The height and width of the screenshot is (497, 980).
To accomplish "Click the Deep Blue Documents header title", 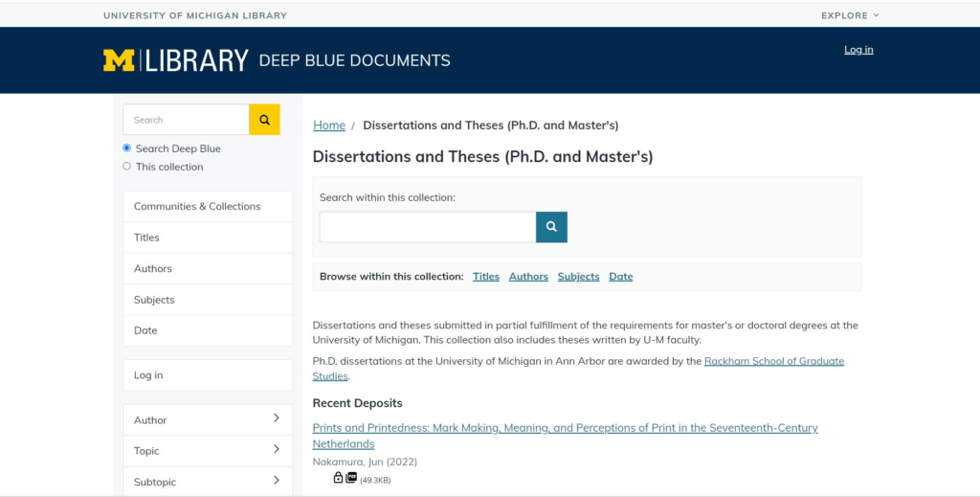I will click(354, 60).
